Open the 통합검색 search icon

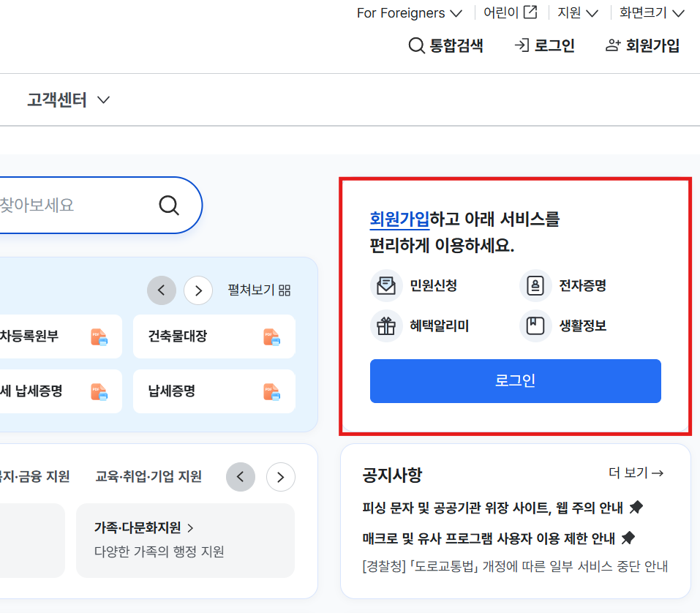415,45
